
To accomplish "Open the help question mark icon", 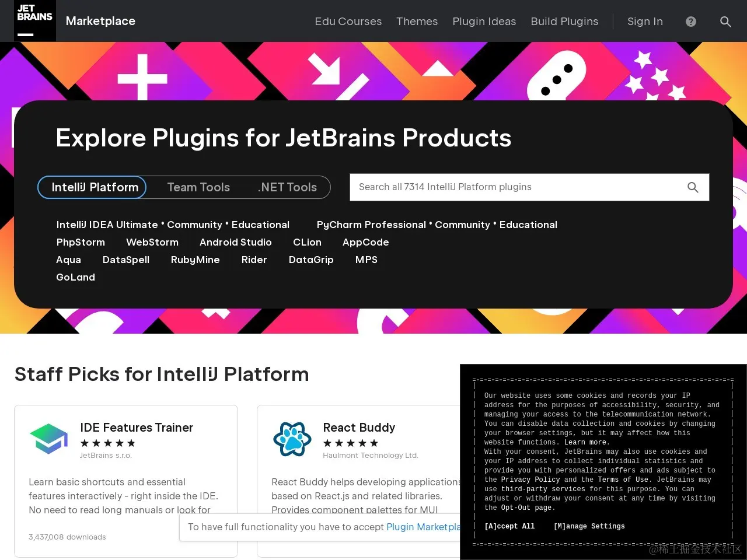I will point(691,22).
